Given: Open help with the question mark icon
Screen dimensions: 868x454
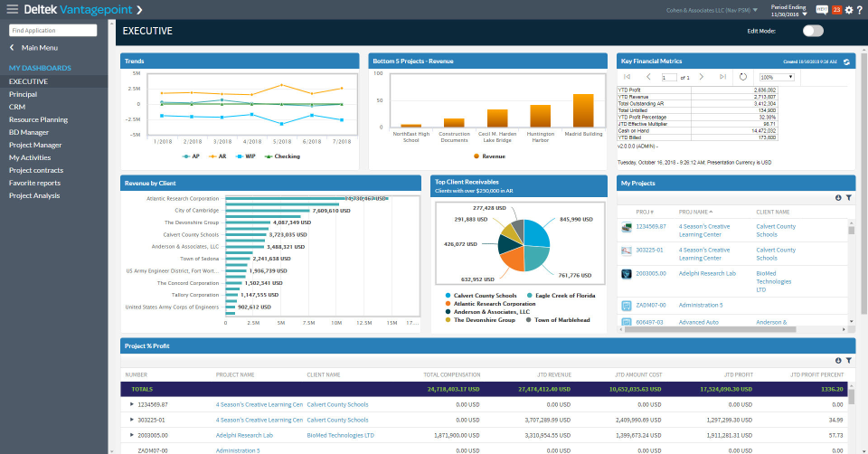Looking at the screenshot, I should 860,10.
